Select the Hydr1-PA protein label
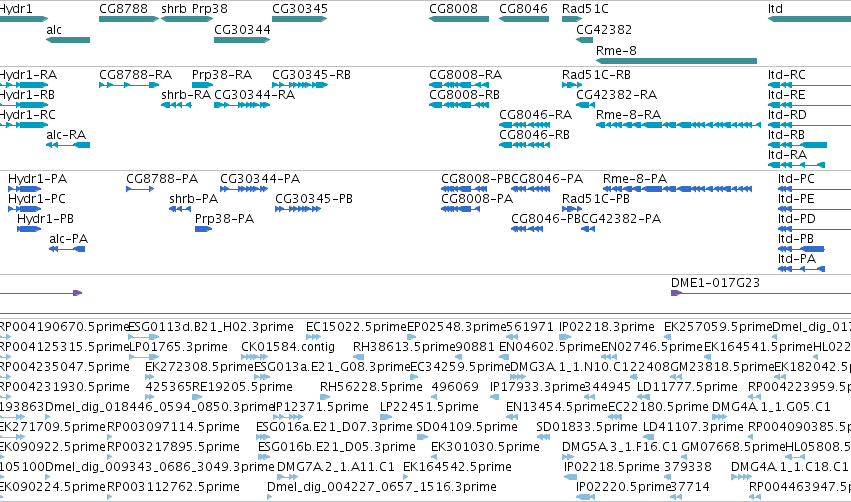Screen dimensions: 851x502 [37, 179]
